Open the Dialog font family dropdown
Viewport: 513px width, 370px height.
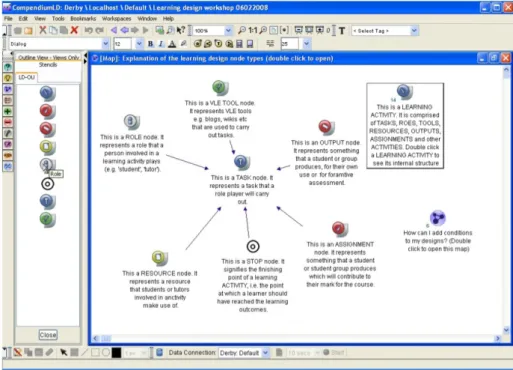tap(105, 44)
